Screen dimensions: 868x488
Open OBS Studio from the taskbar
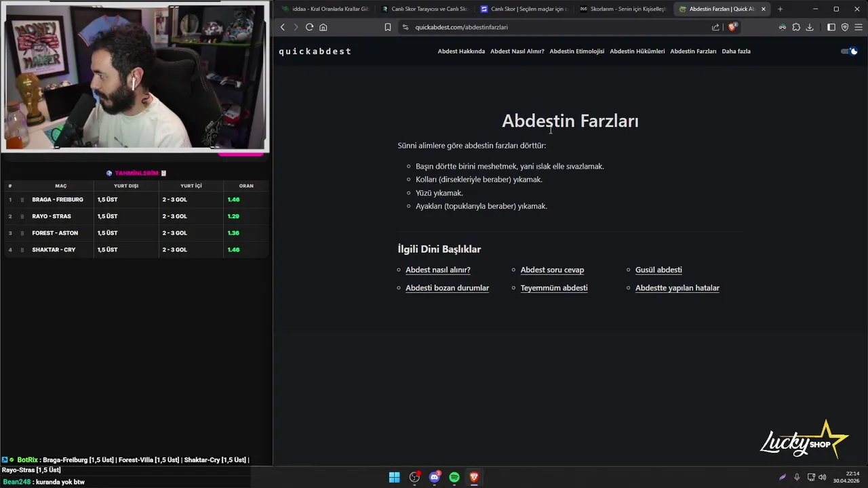[x=414, y=477]
